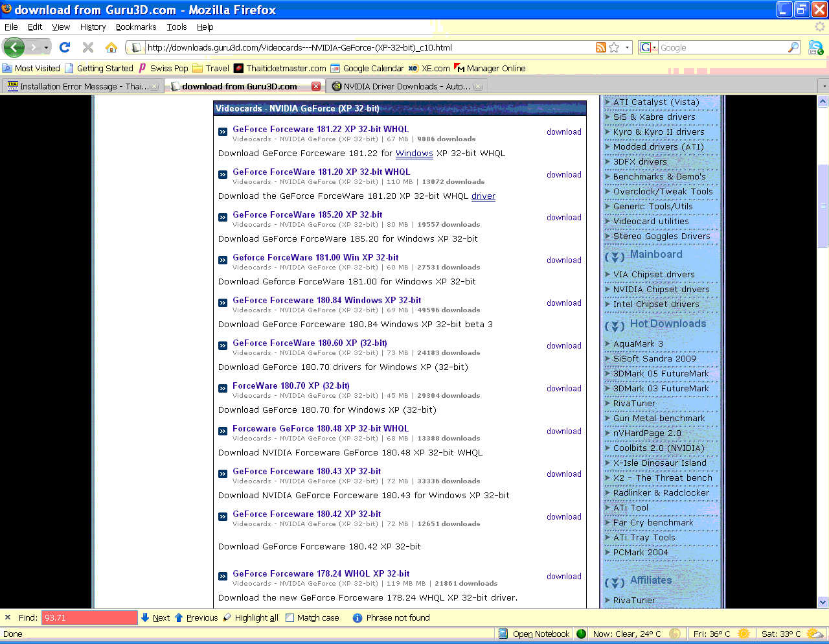The image size is (829, 644).
Task: Open the Help menu
Action: [x=205, y=27]
